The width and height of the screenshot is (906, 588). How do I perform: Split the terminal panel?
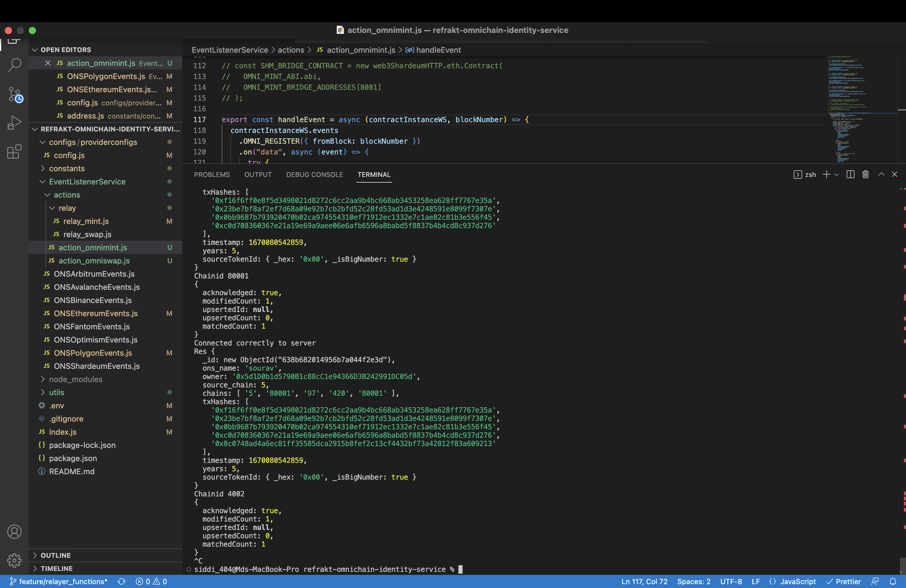pyautogui.click(x=850, y=174)
